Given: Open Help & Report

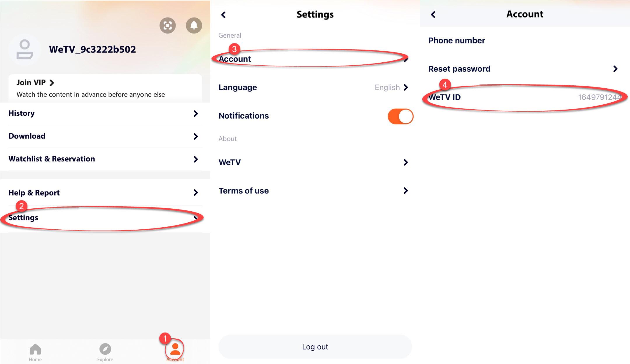Looking at the screenshot, I should [34, 193].
